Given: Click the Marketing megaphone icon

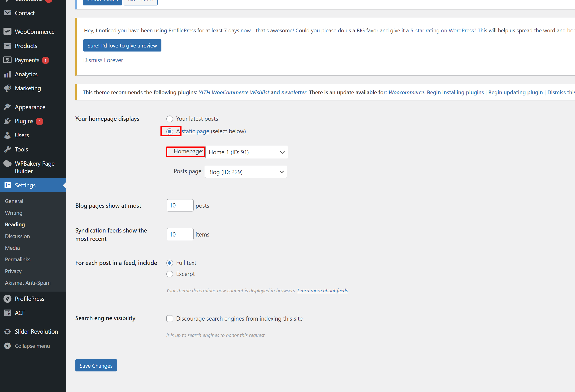Looking at the screenshot, I should (x=8, y=88).
